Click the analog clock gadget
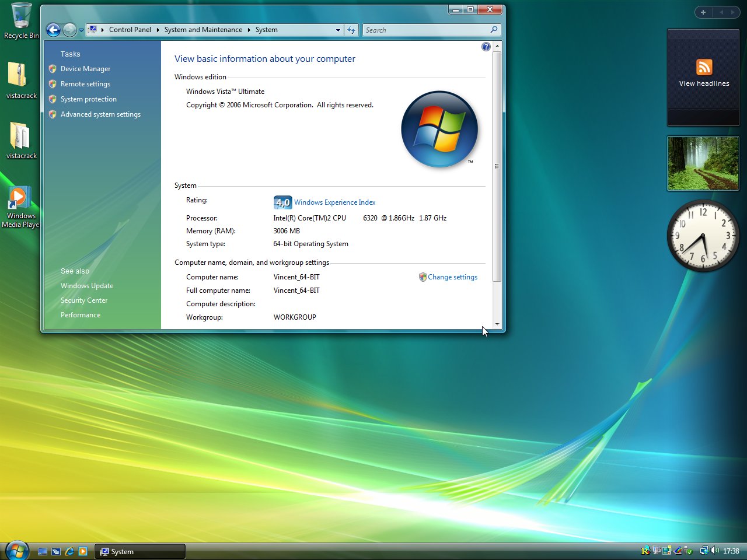This screenshot has width=747, height=560. [x=703, y=235]
